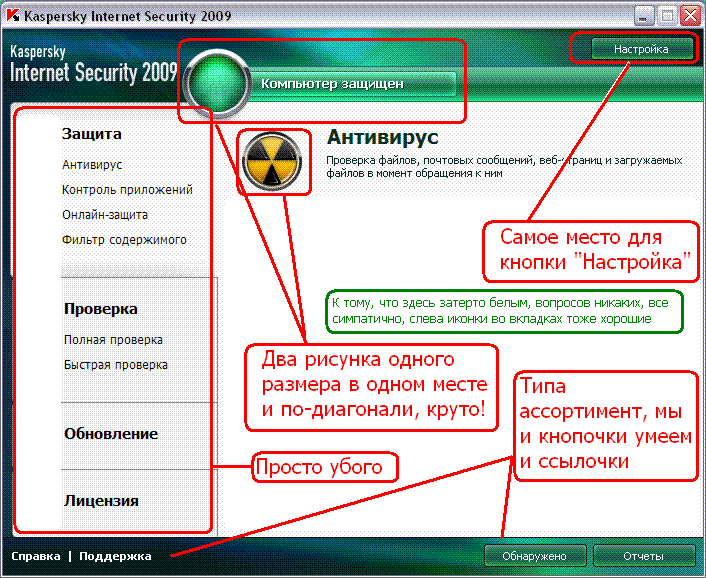Minimize the Kaspersky window
706x578 pixels.
(643, 16)
